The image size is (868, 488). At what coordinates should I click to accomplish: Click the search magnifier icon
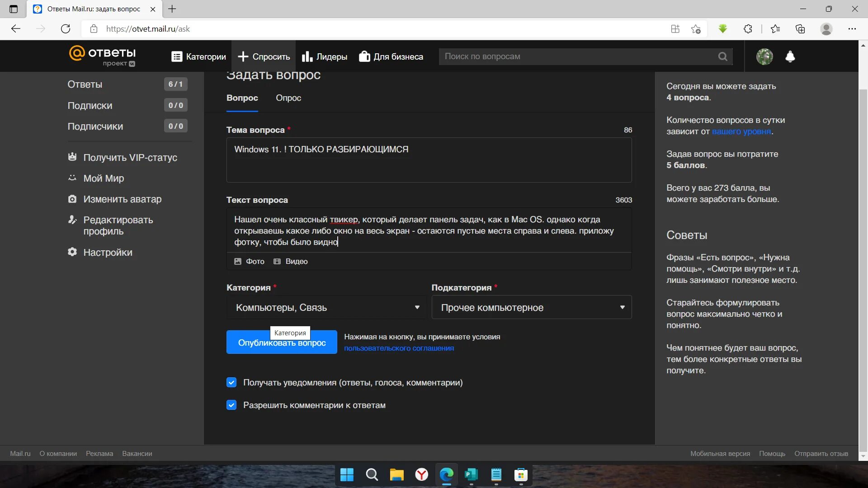pos(722,56)
